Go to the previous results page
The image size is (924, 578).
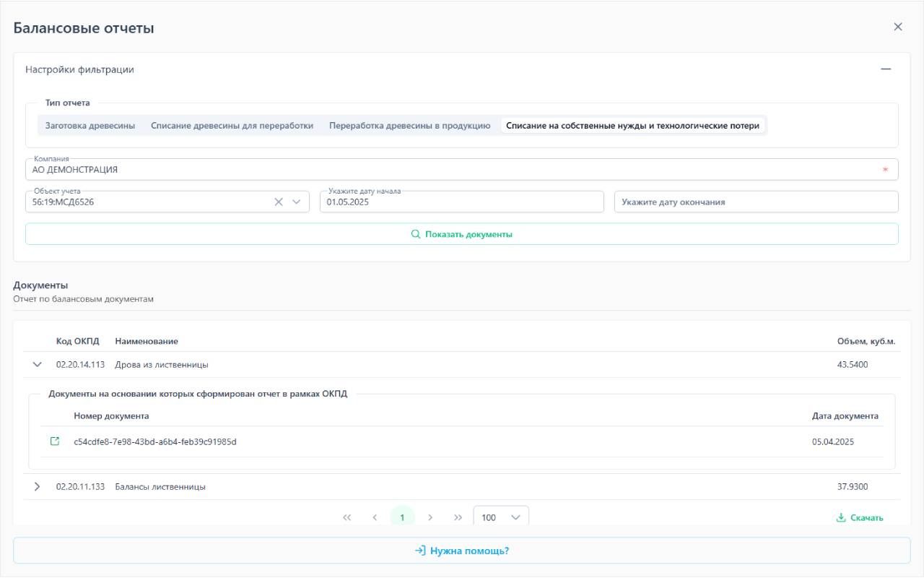375,517
